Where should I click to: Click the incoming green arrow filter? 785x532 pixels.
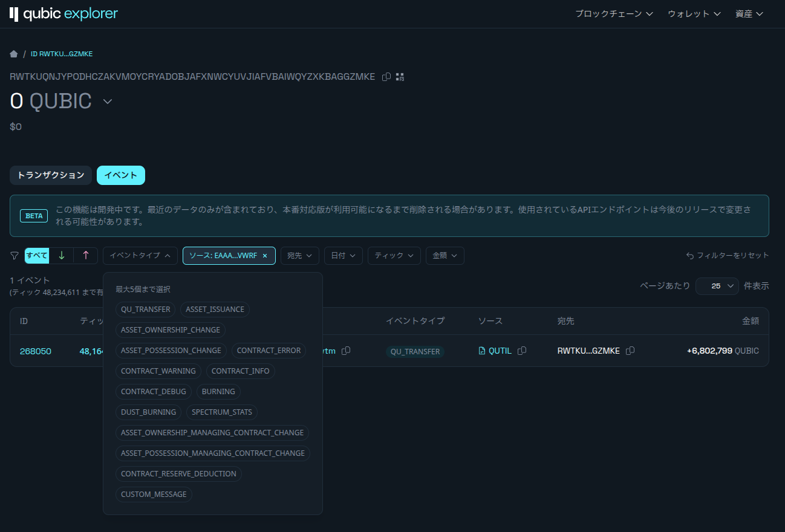coord(61,256)
